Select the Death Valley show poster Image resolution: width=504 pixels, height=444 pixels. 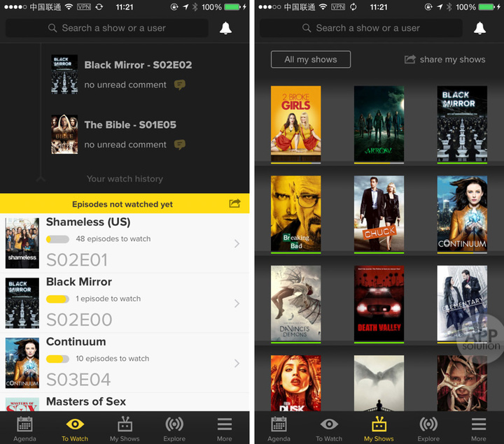(379, 303)
